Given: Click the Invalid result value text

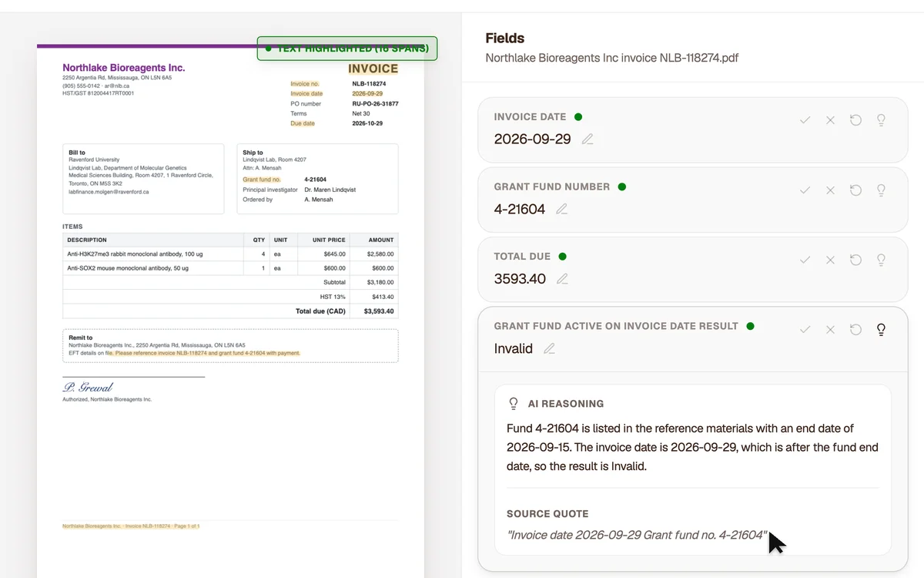Looking at the screenshot, I should coord(514,348).
